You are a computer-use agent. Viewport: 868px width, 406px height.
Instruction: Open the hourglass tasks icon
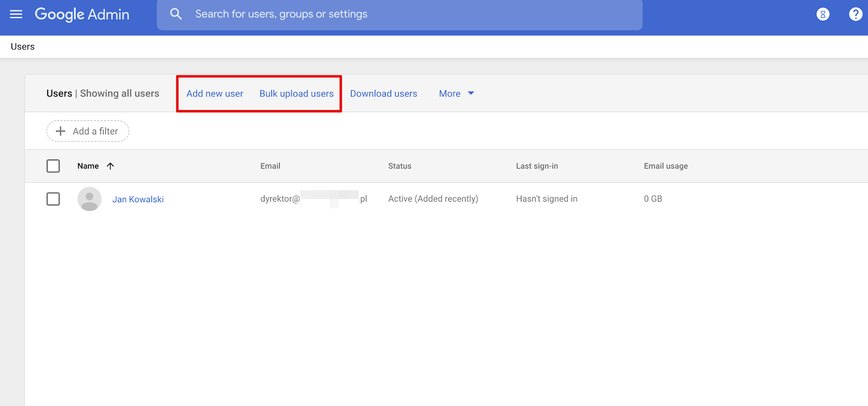822,14
